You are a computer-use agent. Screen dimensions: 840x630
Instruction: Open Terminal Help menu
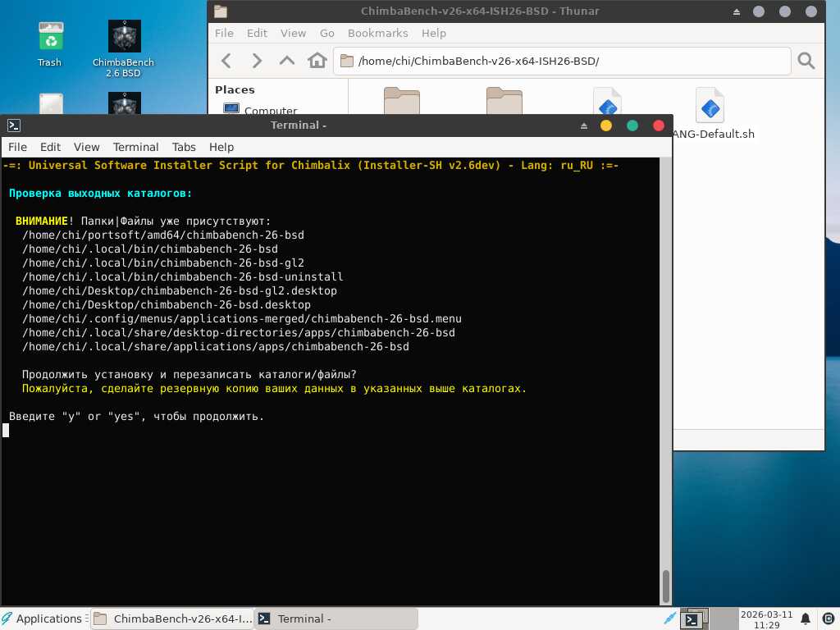pos(221,147)
